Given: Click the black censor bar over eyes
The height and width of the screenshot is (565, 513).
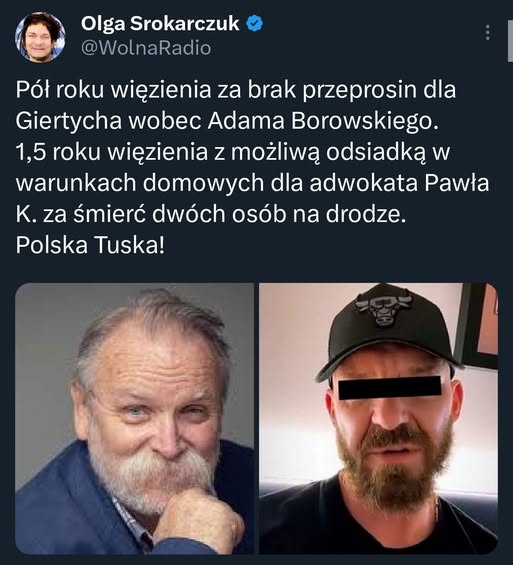Looking at the screenshot, I should pyautogui.click(x=389, y=388).
